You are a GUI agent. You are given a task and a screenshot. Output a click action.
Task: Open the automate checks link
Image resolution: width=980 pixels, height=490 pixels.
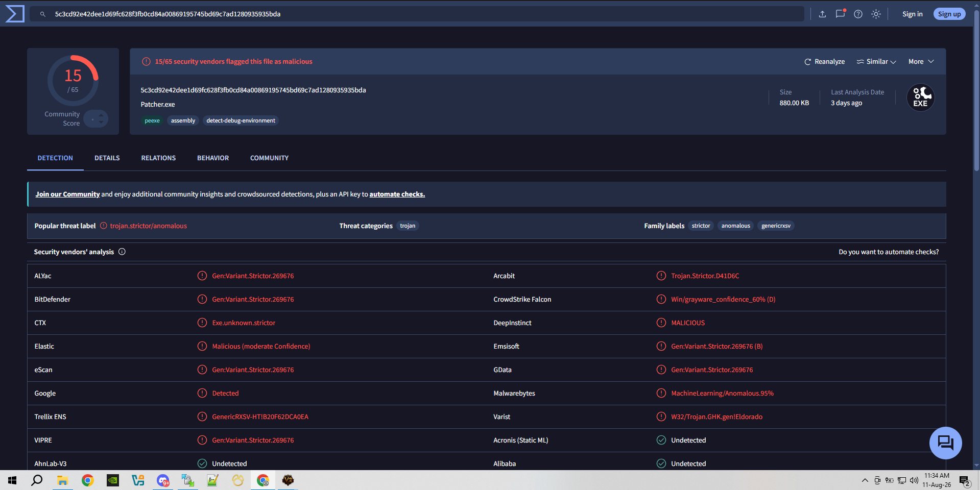coord(397,194)
